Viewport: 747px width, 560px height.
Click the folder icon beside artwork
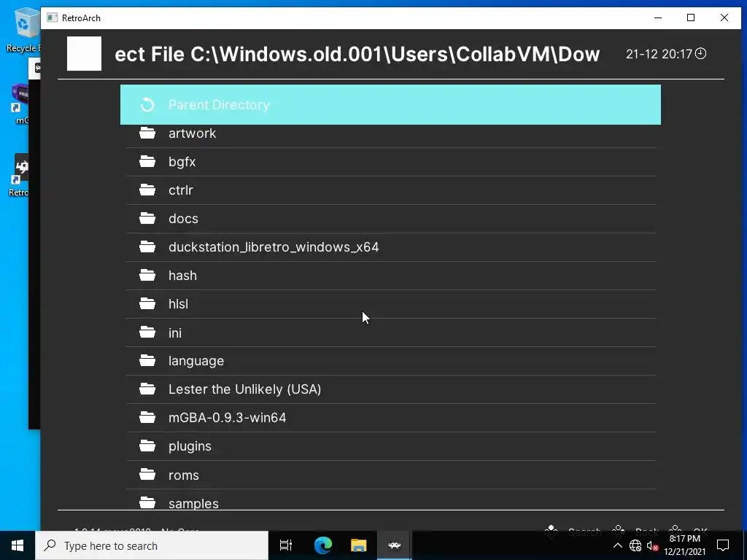(x=147, y=133)
